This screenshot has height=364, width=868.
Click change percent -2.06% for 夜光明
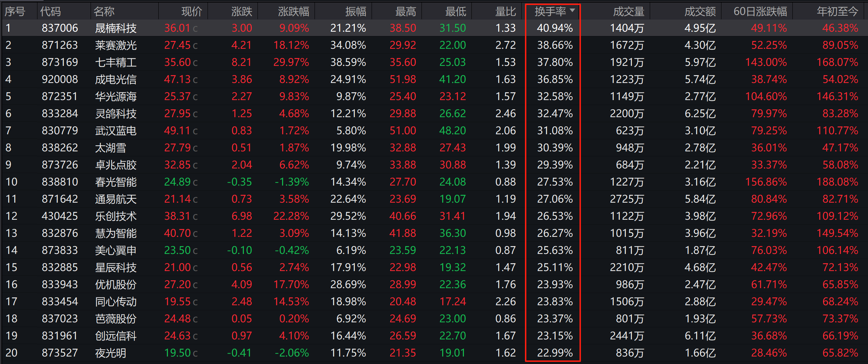(x=292, y=353)
